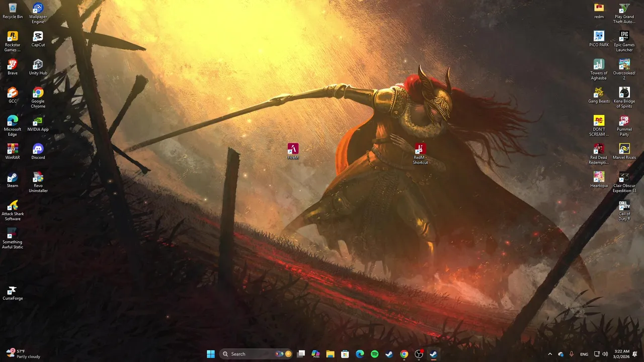Viewport: 644px width, 362px height.
Task: Open the Brave browser shortcut
Action: pyautogui.click(x=13, y=67)
